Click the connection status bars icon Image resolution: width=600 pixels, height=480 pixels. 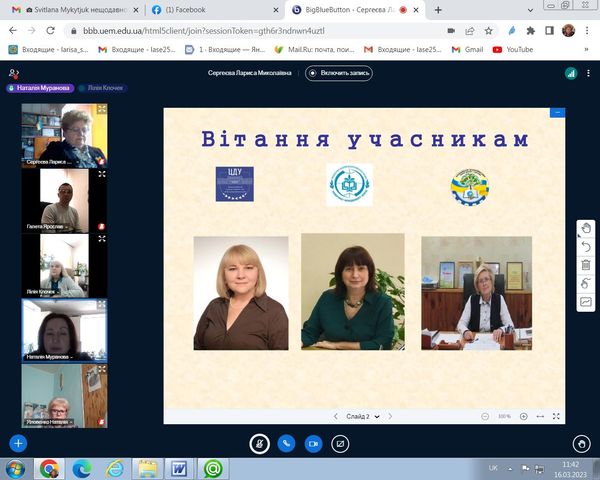571,73
